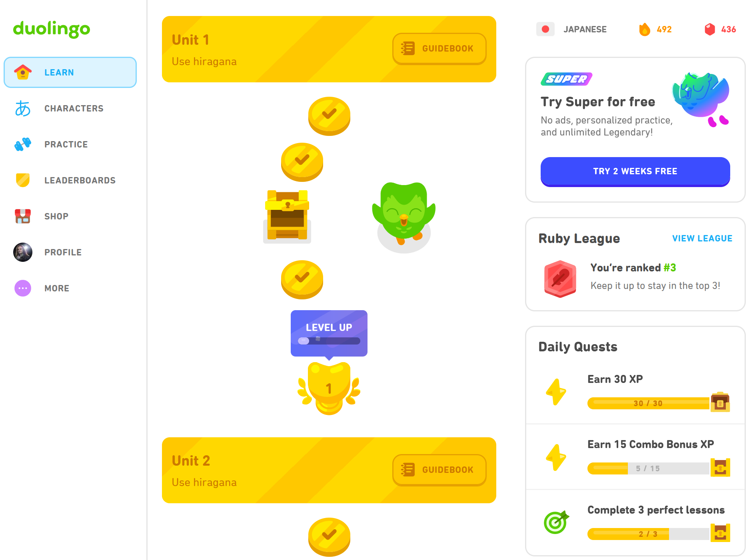Open the Characters section via hiragana icon
Screen dimensions: 755x560
23,108
